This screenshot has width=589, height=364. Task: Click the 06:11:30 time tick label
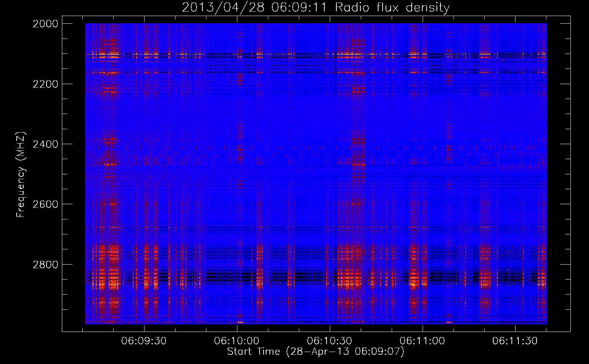pyautogui.click(x=515, y=341)
